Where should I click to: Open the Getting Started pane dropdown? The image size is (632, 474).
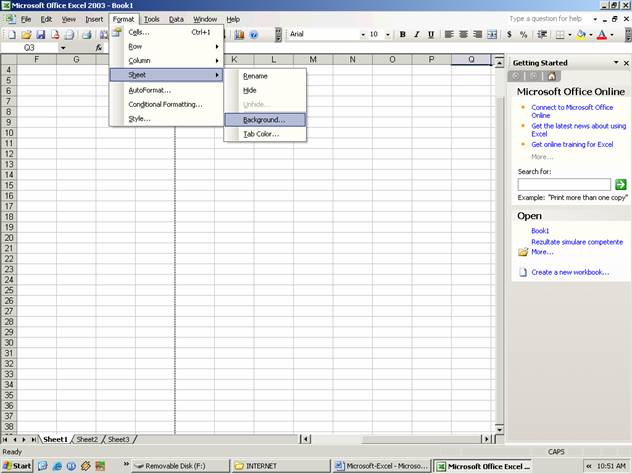[x=616, y=62]
